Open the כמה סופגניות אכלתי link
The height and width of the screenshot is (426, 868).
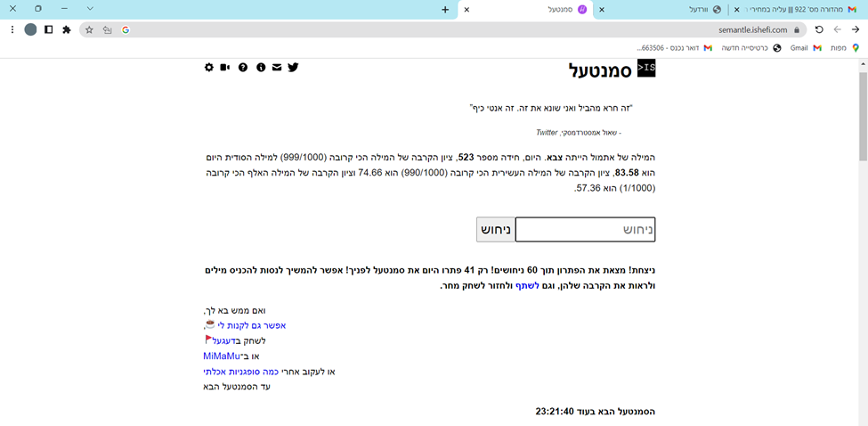click(242, 371)
